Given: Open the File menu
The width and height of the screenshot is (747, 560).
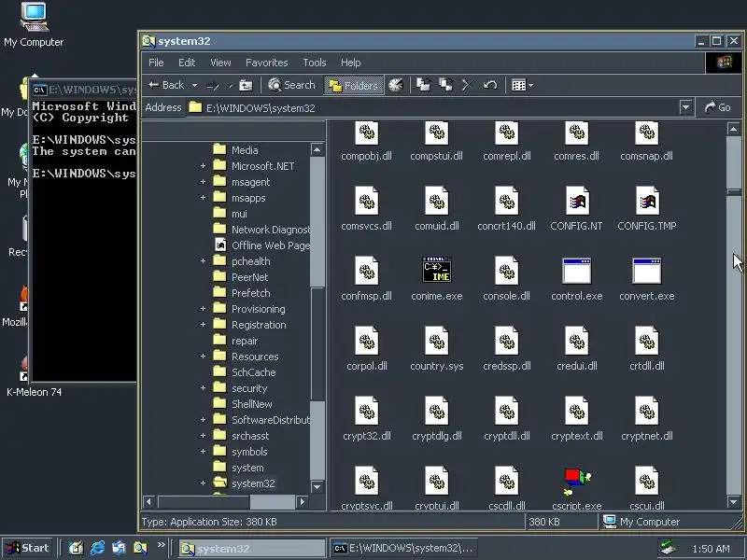Looking at the screenshot, I should (x=156, y=63).
